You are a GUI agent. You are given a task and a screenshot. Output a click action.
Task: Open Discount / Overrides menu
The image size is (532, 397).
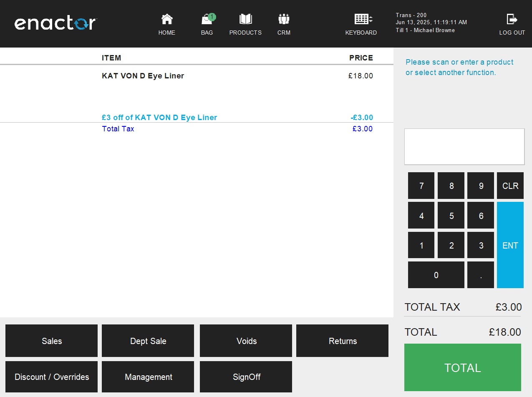[51, 377]
